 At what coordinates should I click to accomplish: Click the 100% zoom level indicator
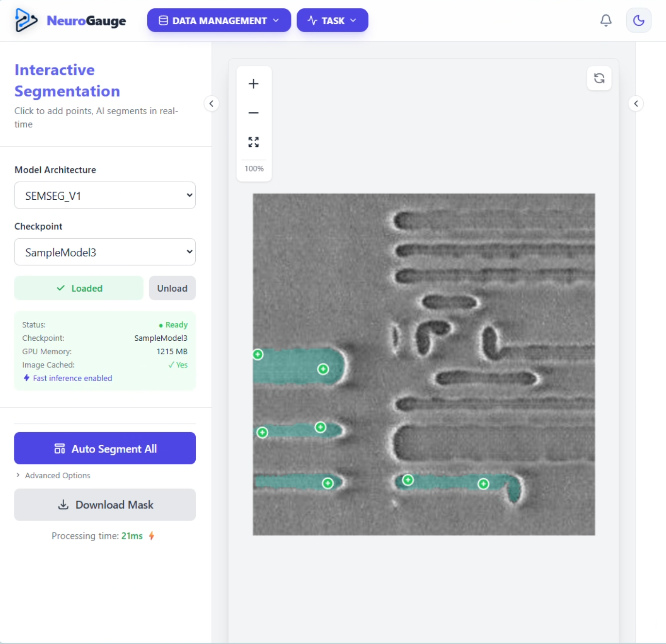click(x=254, y=169)
